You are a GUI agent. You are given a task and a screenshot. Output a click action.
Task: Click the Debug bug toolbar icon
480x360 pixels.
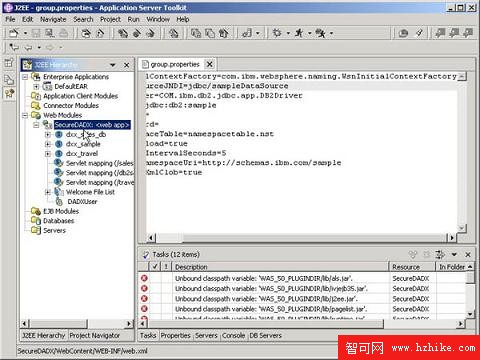[277, 33]
